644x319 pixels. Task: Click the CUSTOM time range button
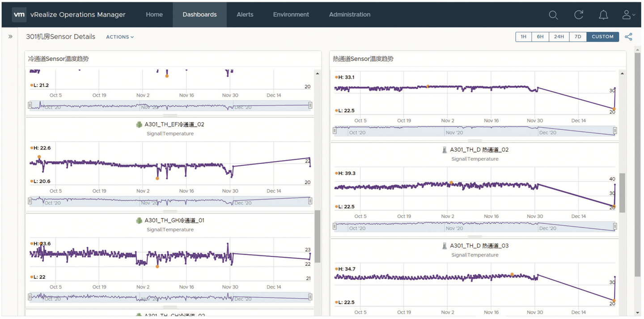(602, 37)
